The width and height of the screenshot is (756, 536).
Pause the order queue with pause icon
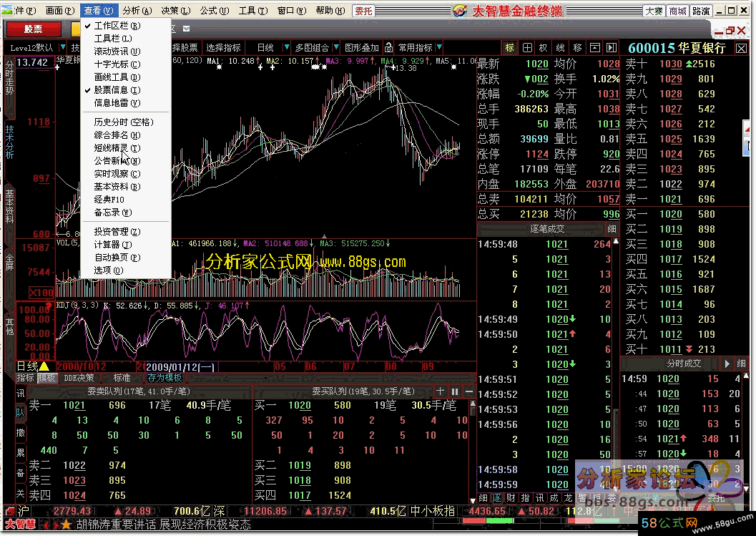(454, 391)
